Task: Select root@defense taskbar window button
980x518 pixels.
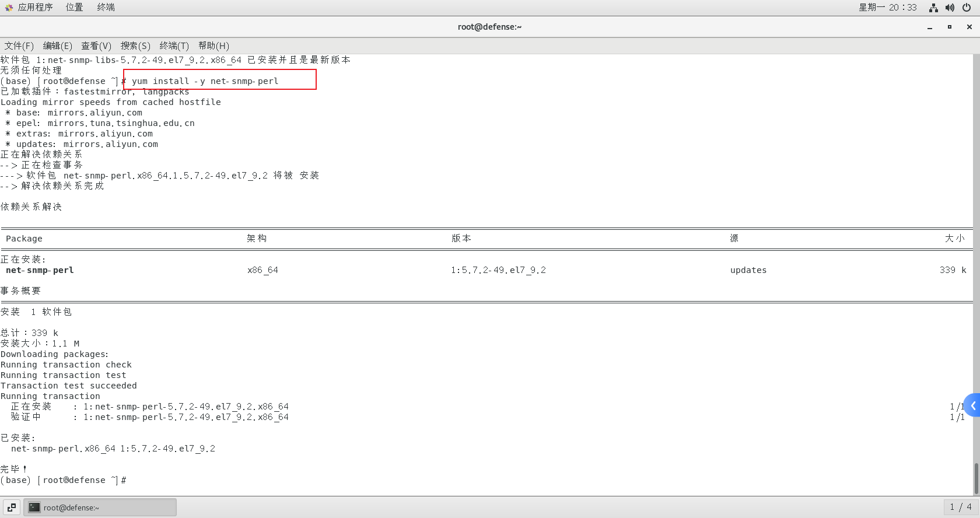Action: (x=100, y=508)
